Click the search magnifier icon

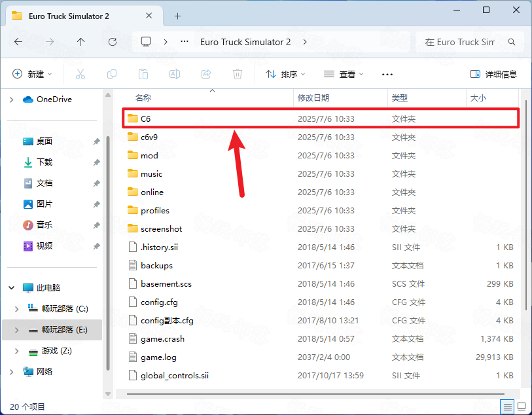tap(511, 42)
